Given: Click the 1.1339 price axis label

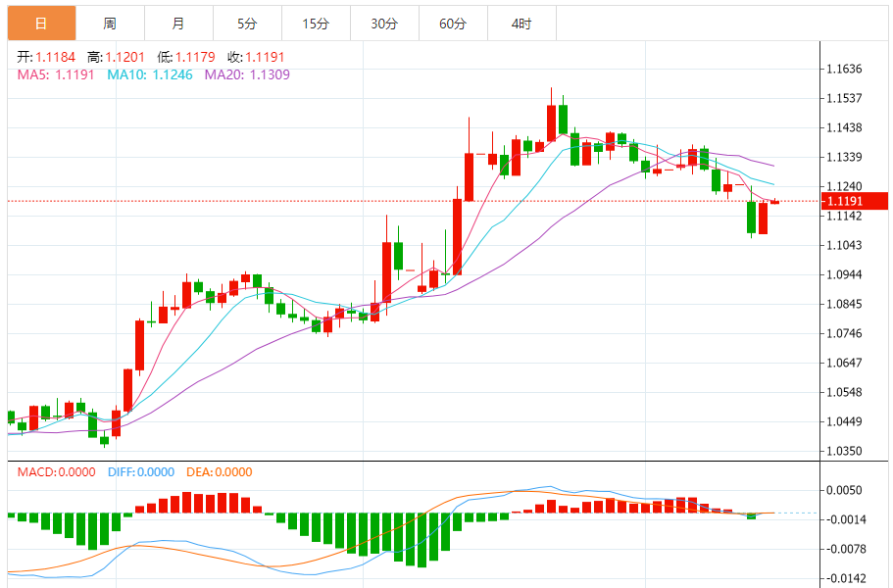Looking at the screenshot, I should click(844, 157).
